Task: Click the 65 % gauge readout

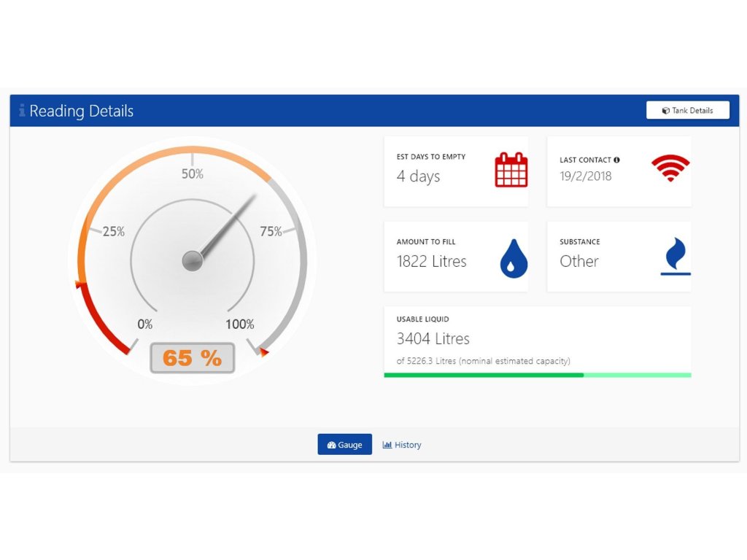Action: pos(192,357)
